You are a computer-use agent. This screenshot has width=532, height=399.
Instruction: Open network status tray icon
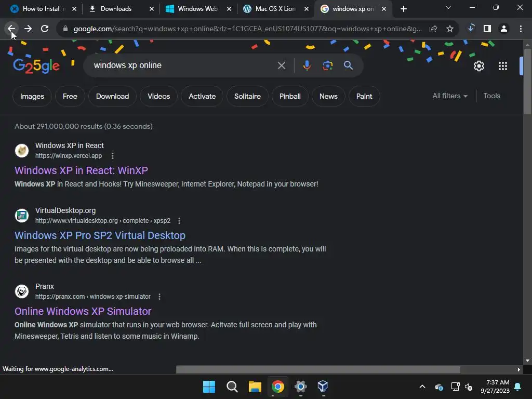tap(455, 387)
